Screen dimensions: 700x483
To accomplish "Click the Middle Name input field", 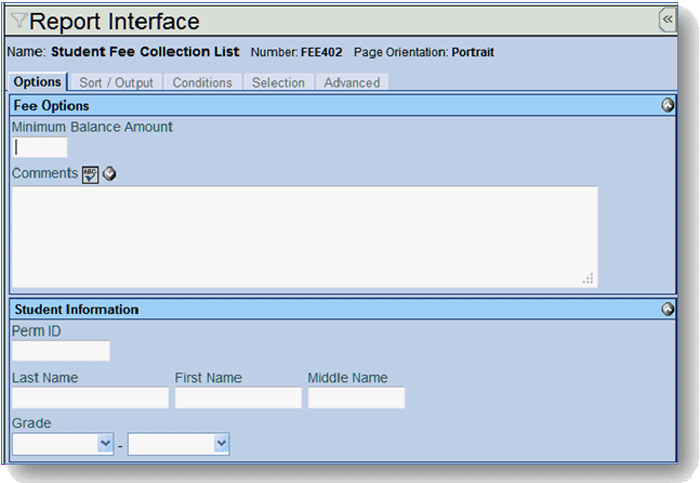I will point(356,398).
